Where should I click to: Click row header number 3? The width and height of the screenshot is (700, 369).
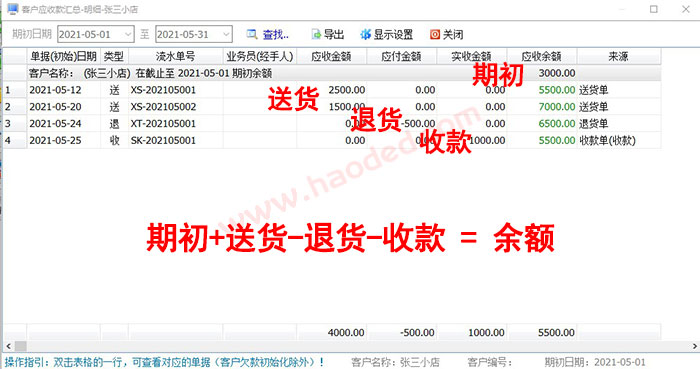(8, 124)
